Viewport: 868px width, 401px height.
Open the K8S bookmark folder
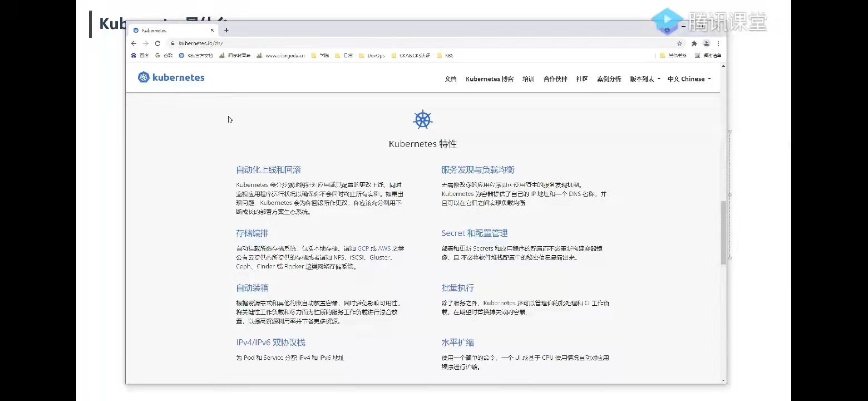445,56
